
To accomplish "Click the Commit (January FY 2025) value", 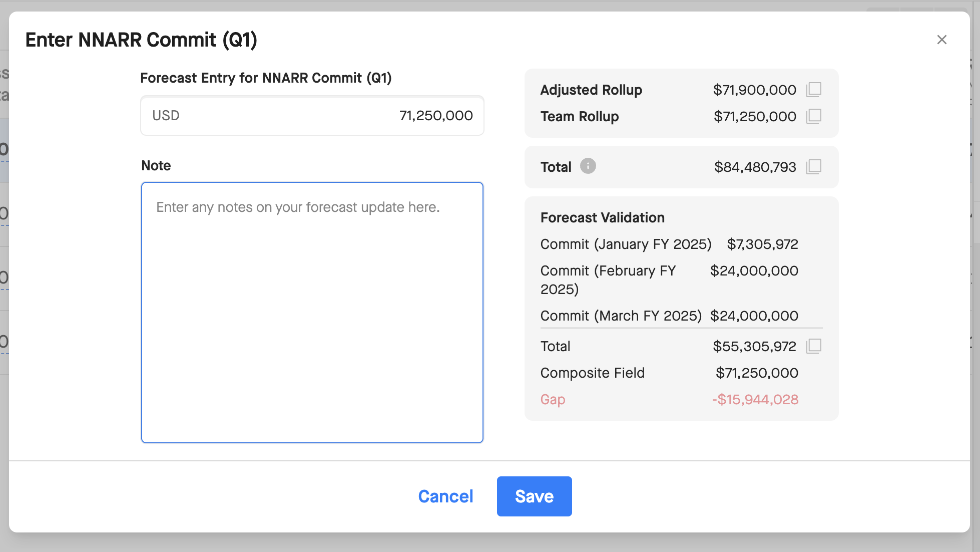I will (x=762, y=244).
